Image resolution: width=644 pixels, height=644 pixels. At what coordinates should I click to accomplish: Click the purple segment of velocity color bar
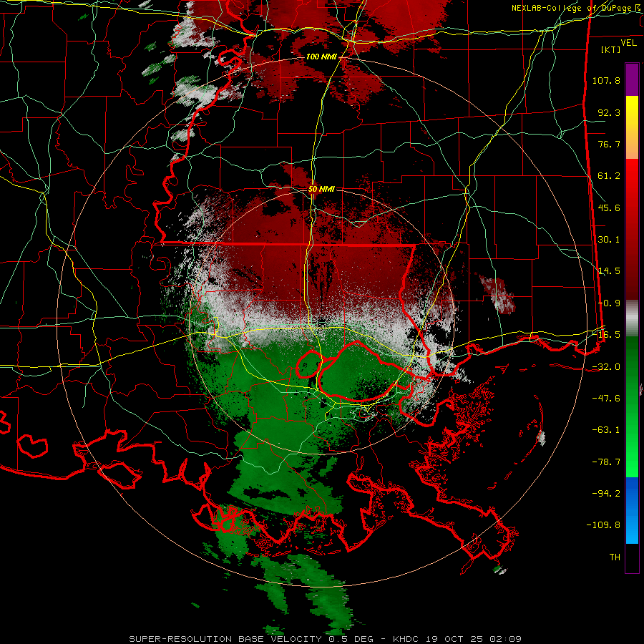(632, 79)
